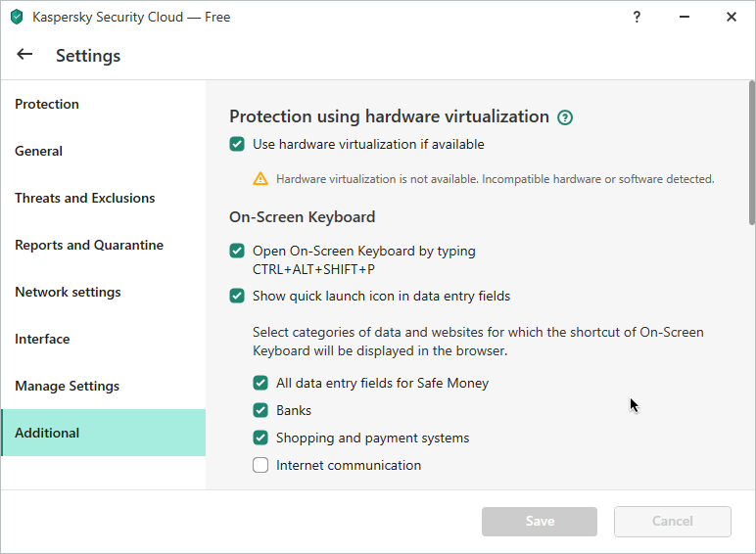The width and height of the screenshot is (756, 554).
Task: Disable Show quick launch icon checkbox
Action: pos(237,296)
